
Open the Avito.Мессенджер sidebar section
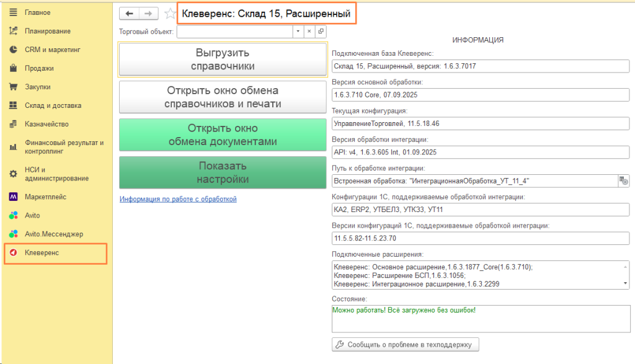pos(53,234)
